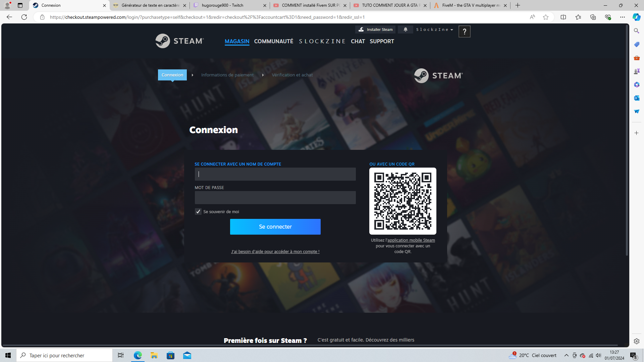Click the page vertical scrollbar
The image size is (644, 362).
point(627,141)
